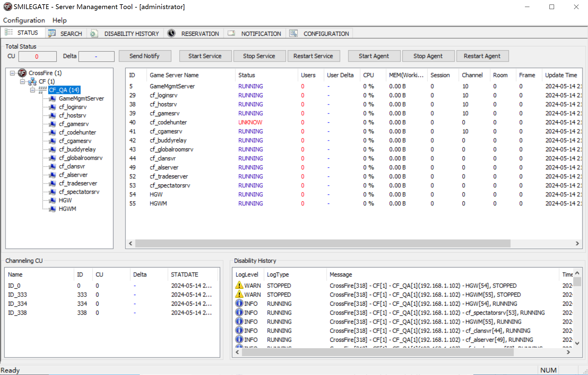Click the Stop Service button

[259, 56]
